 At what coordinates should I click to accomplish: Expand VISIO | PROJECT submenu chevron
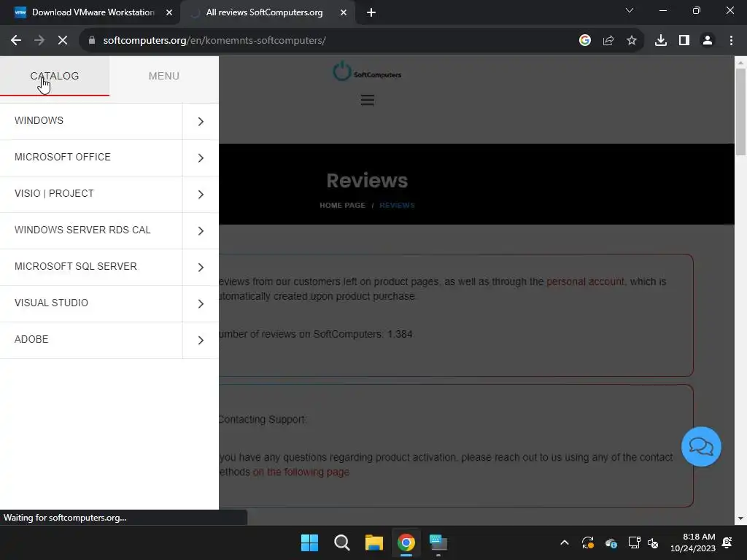pyautogui.click(x=201, y=194)
